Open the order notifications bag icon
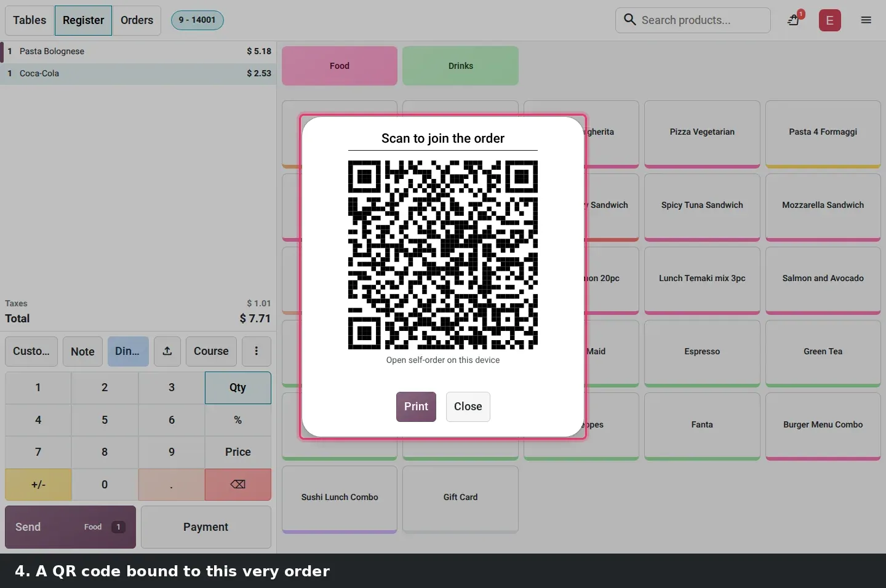The width and height of the screenshot is (886, 588). pos(794,20)
